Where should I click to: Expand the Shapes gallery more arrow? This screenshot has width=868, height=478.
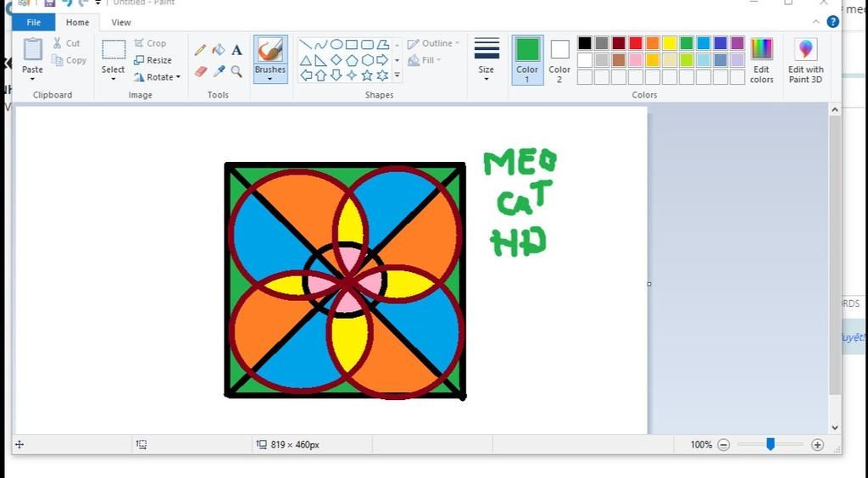[x=397, y=75]
